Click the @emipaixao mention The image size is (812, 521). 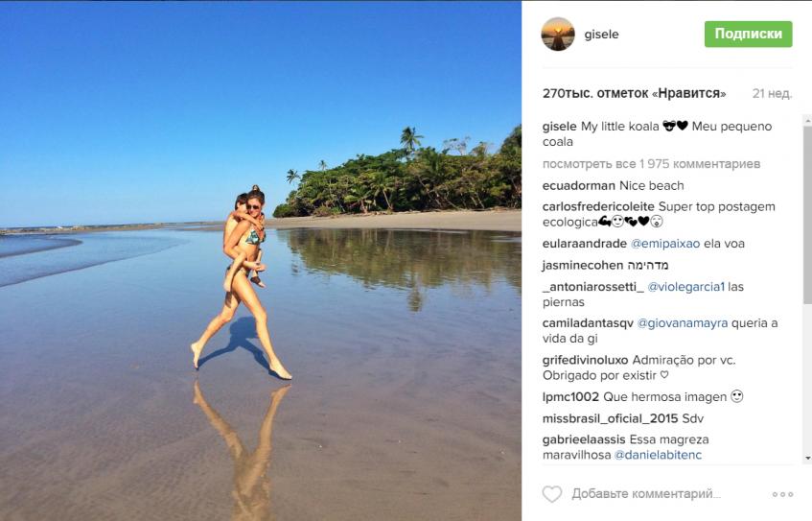tap(663, 244)
